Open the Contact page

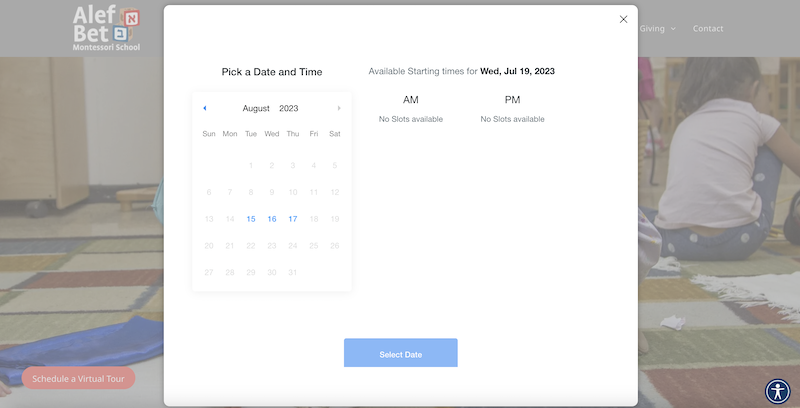click(x=708, y=28)
